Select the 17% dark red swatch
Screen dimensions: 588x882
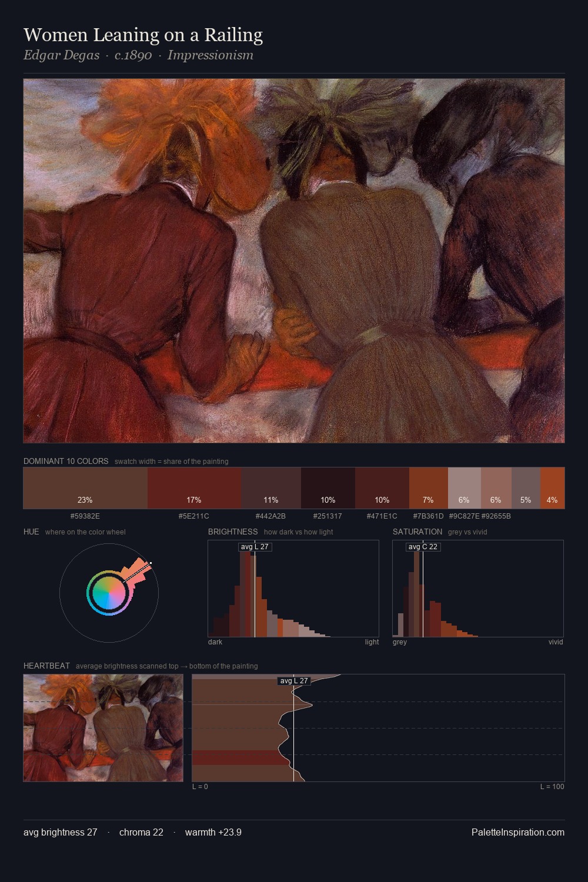point(194,488)
